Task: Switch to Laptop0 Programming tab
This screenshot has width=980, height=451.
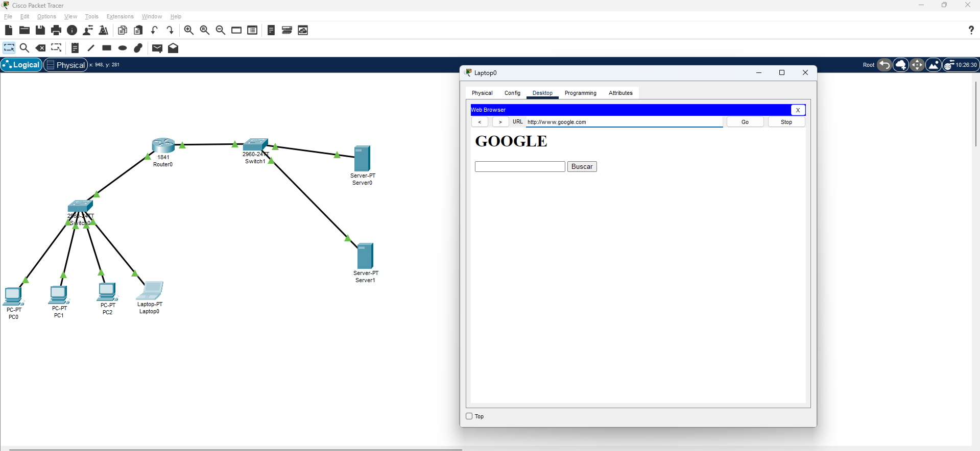Action: pos(581,93)
